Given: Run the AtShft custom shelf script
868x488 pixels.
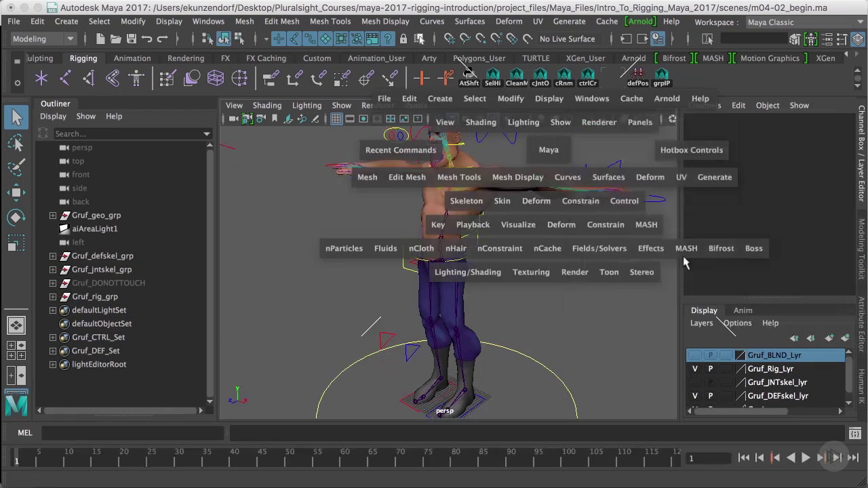Looking at the screenshot, I should tap(469, 77).
